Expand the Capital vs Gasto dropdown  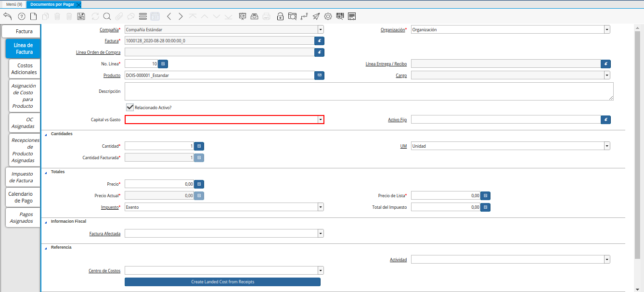point(321,120)
